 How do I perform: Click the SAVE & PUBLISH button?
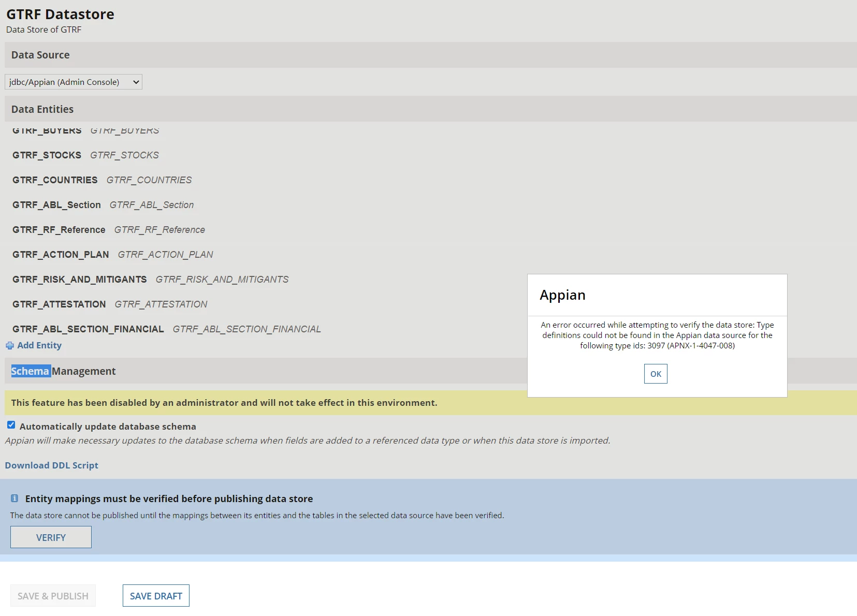click(x=53, y=596)
